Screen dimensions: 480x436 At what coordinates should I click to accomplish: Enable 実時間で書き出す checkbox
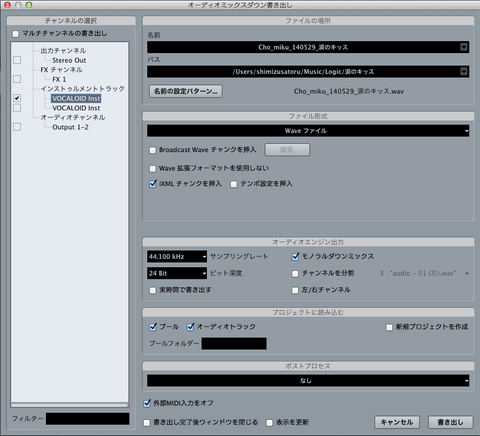[x=153, y=290]
